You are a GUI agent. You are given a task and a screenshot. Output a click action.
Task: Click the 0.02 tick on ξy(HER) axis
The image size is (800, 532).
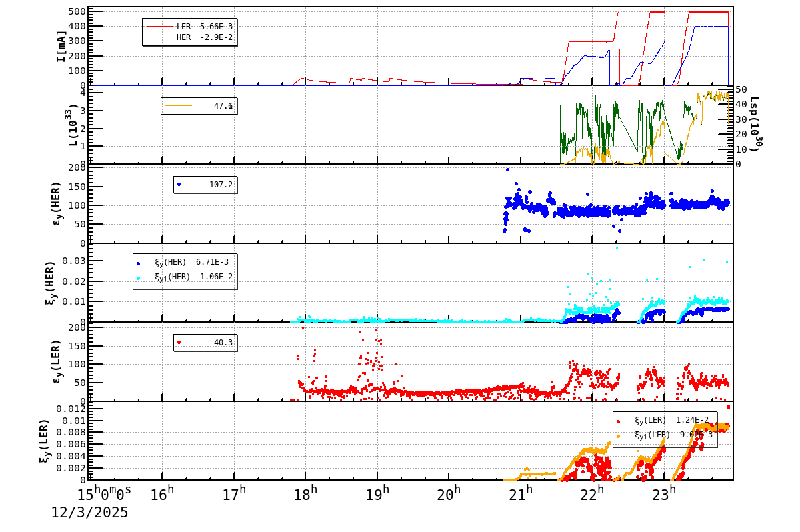[x=75, y=281]
